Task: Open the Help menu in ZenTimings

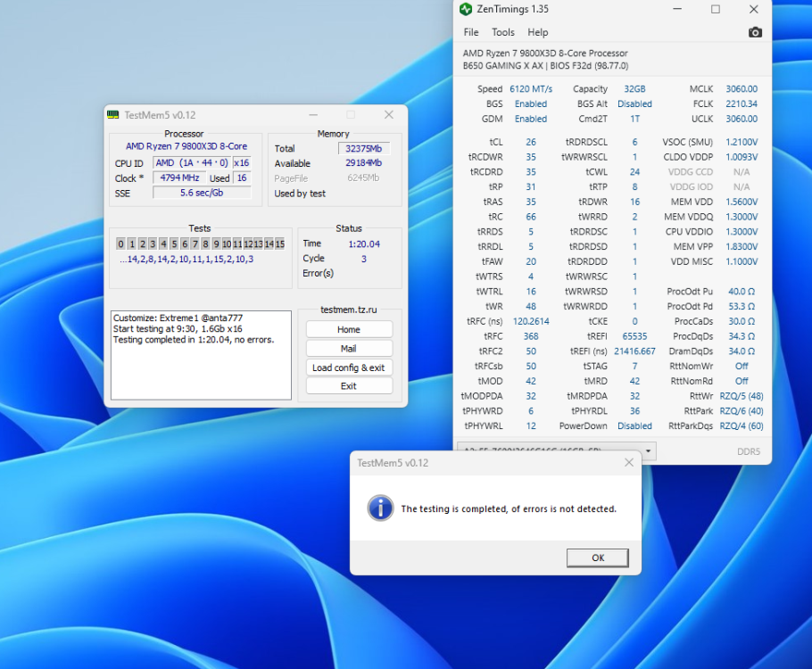Action: point(538,32)
